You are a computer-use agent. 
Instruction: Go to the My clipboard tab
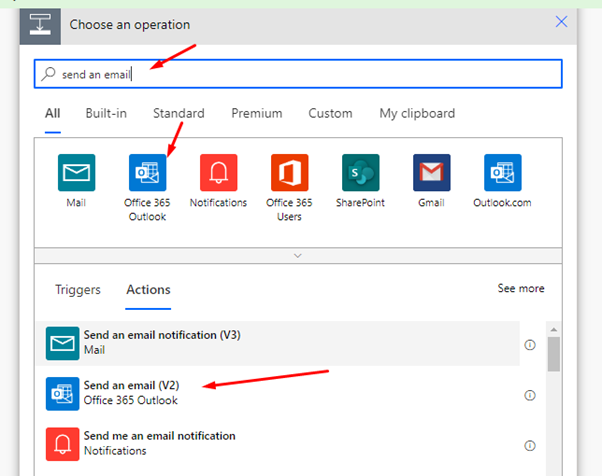click(x=417, y=113)
